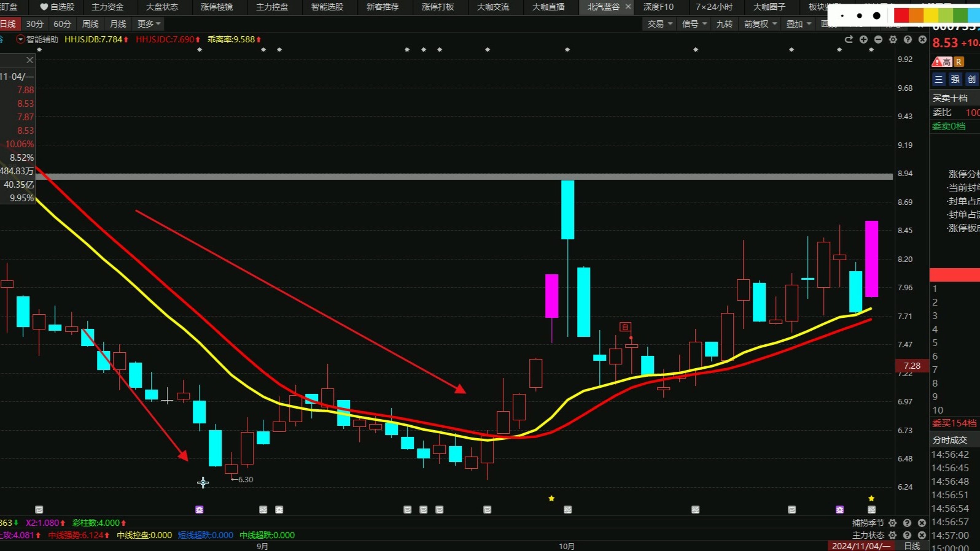Close the 北汽蓝谷 tab

pyautogui.click(x=628, y=7)
